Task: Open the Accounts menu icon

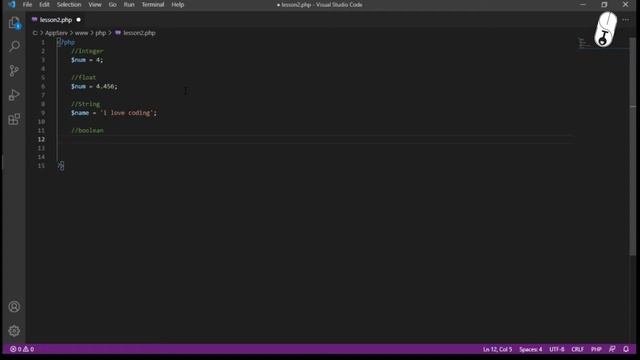Action: coord(14,307)
